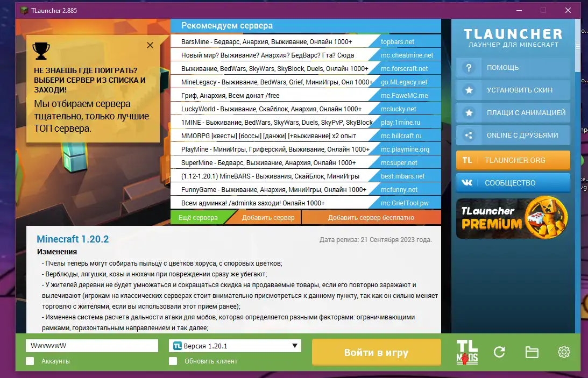Select MMORPG [квесты] server row
Screen dimensions: 588x378
(x=268, y=136)
